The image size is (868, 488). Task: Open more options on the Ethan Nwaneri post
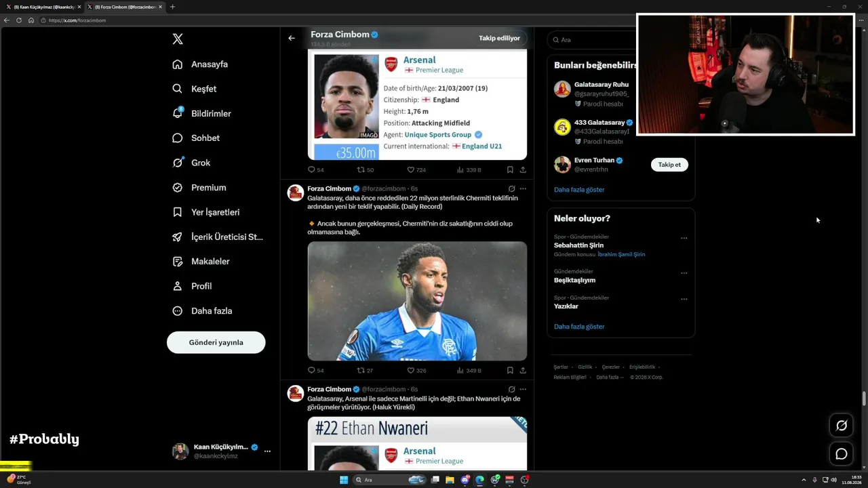coord(523,389)
